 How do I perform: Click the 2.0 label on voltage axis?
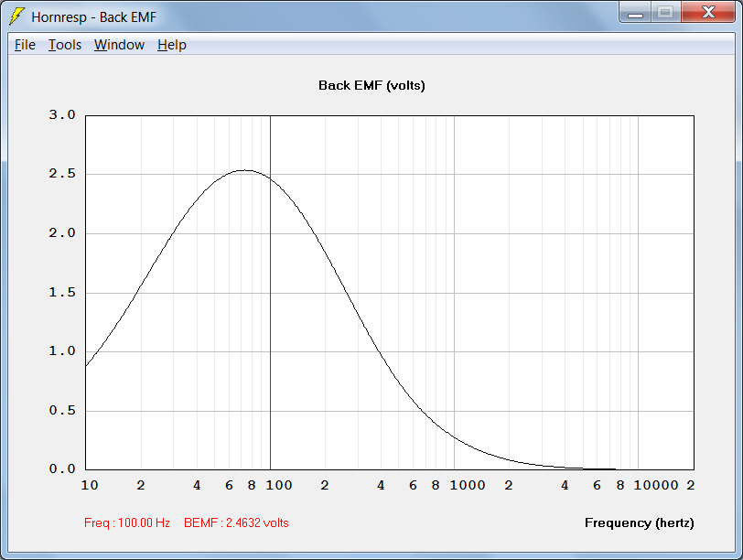pyautogui.click(x=62, y=232)
